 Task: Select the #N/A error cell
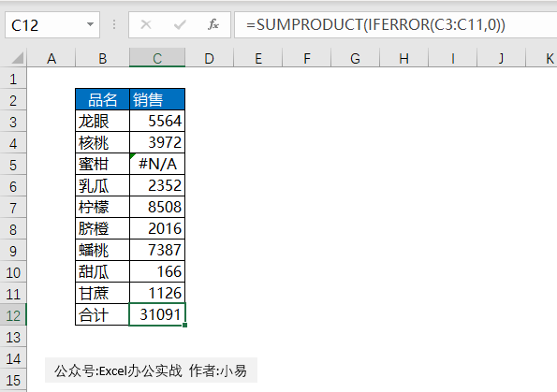[157, 164]
